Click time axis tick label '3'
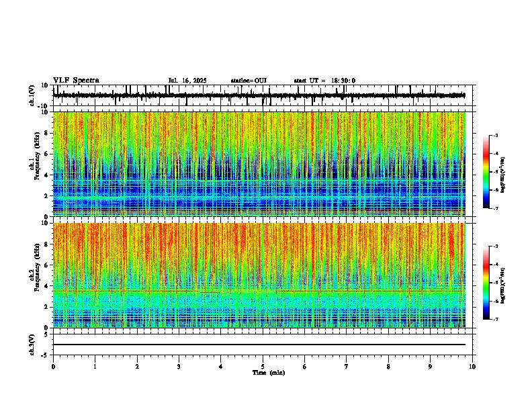This screenshot has width=532, height=411. tap(179, 367)
